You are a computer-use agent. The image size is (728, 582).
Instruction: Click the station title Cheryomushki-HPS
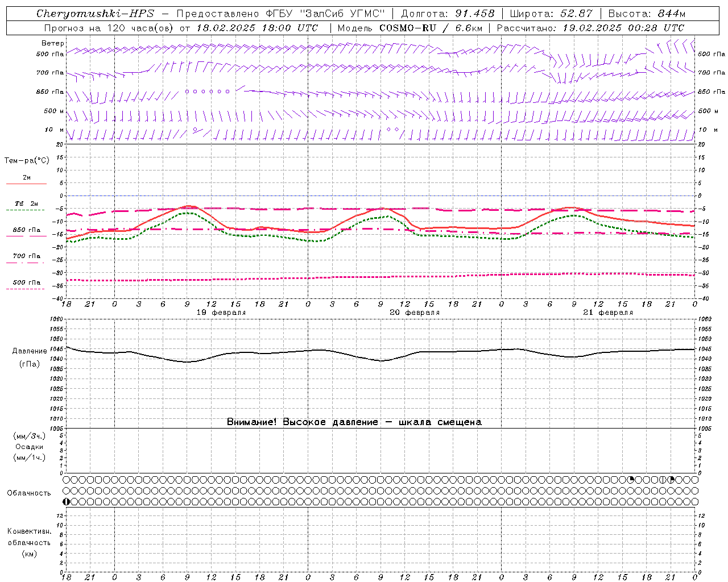(95, 14)
